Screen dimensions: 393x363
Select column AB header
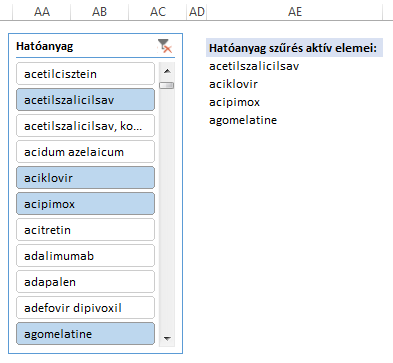[x=99, y=12]
